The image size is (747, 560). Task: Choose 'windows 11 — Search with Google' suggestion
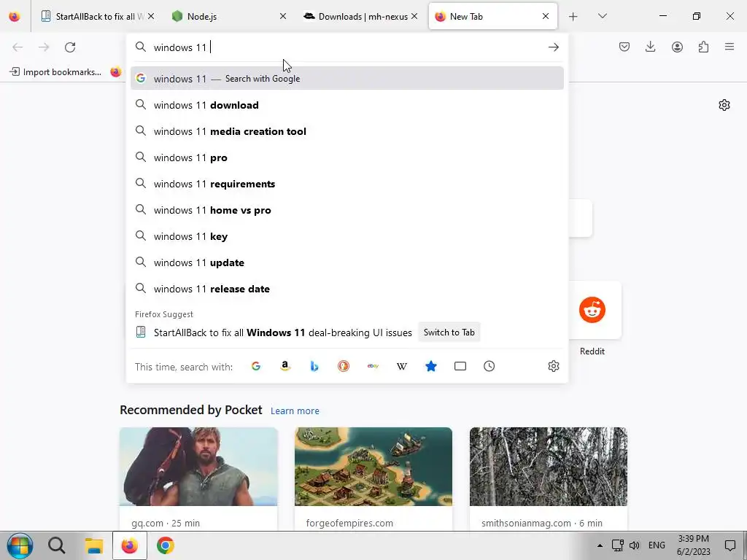(x=347, y=79)
